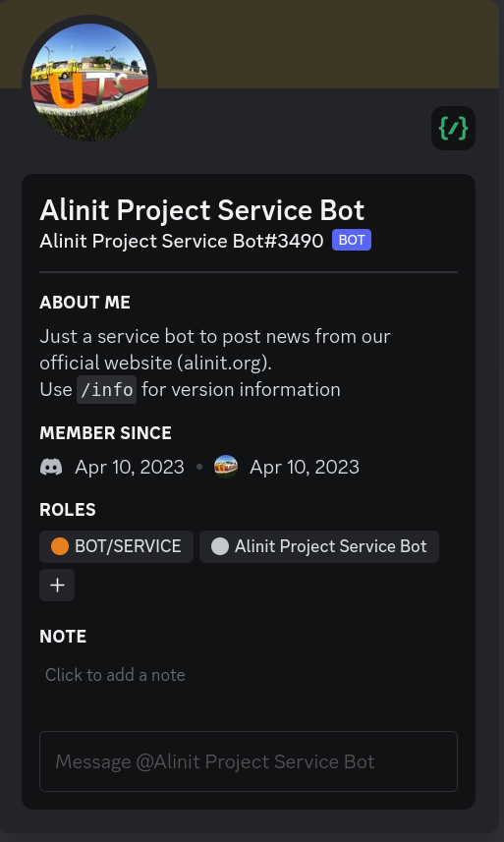Click the MEMBER SINCE heading

tap(106, 433)
